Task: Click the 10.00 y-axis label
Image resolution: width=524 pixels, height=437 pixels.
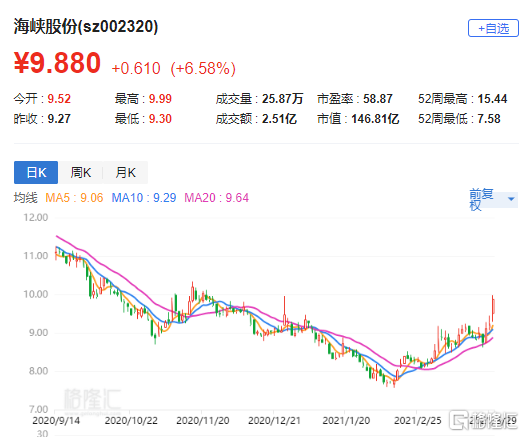Action: pyautogui.click(x=35, y=294)
